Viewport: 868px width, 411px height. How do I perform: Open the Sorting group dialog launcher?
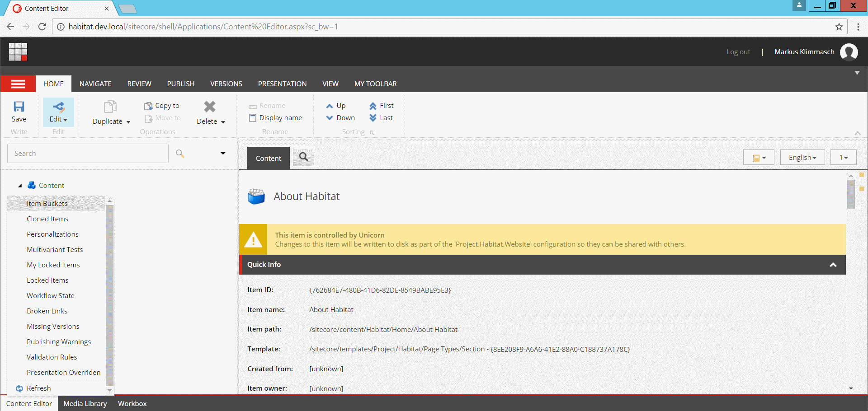tap(372, 132)
